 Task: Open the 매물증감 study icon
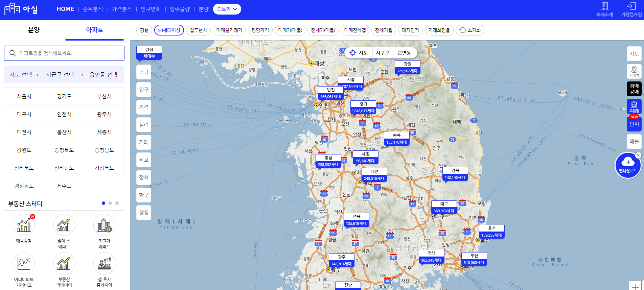(x=24, y=225)
